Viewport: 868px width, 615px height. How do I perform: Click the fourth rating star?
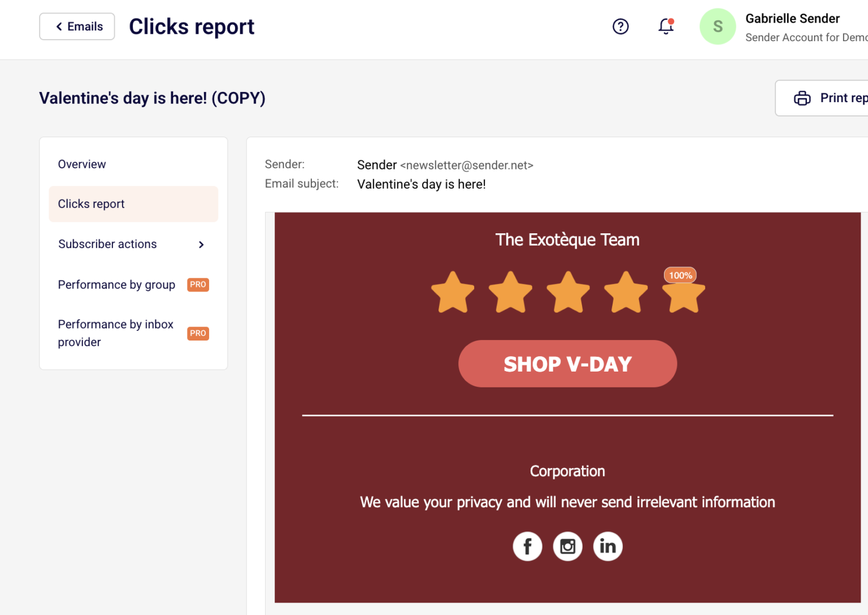coord(626,292)
